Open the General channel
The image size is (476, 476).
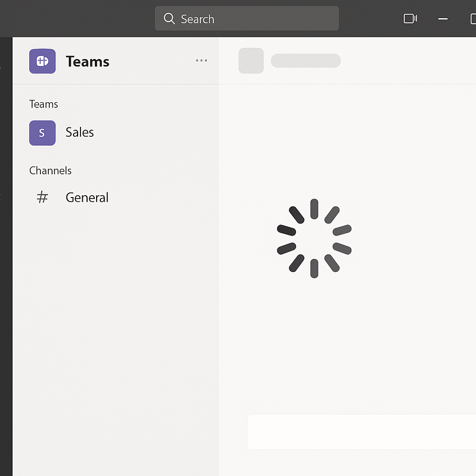pyautogui.click(x=87, y=197)
